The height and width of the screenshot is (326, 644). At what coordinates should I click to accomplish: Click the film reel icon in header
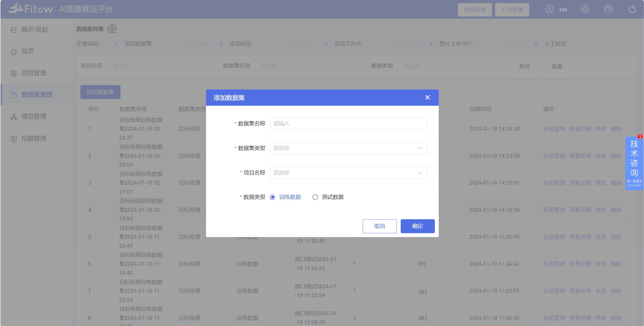585,9
